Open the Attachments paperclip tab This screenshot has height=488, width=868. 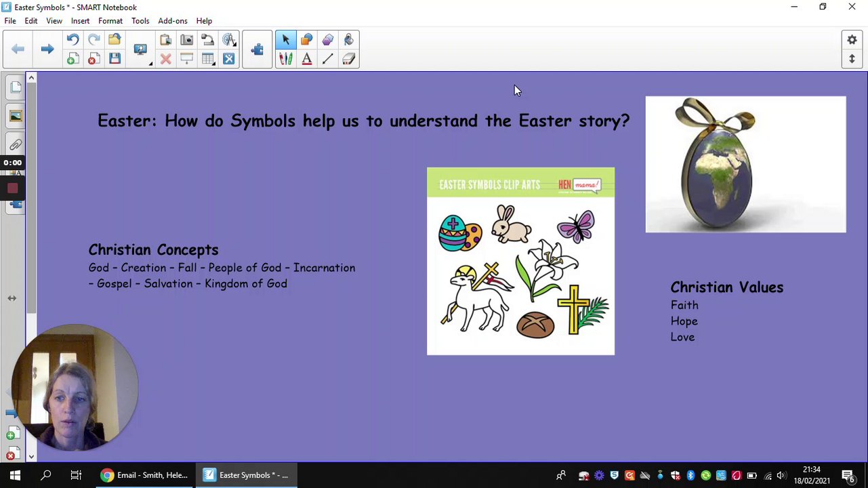pos(15,144)
